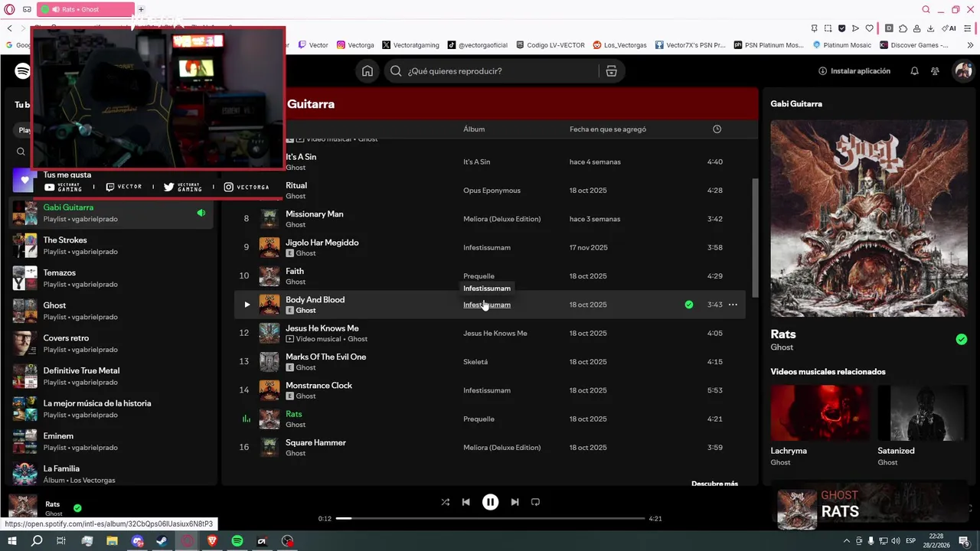Expand more bookmarks chevron

(x=971, y=45)
